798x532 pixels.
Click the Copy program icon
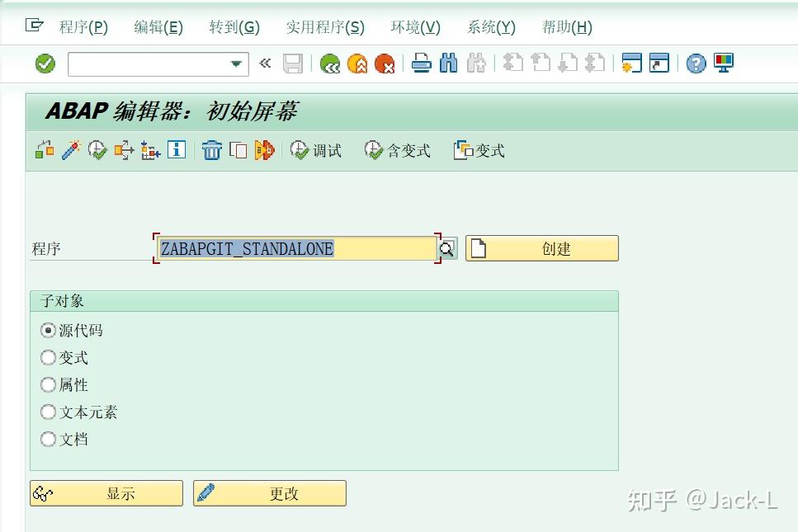coord(238,150)
